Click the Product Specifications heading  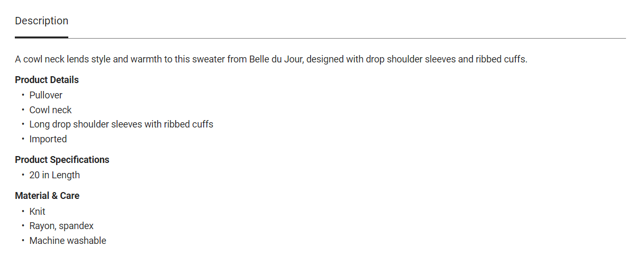(62, 160)
